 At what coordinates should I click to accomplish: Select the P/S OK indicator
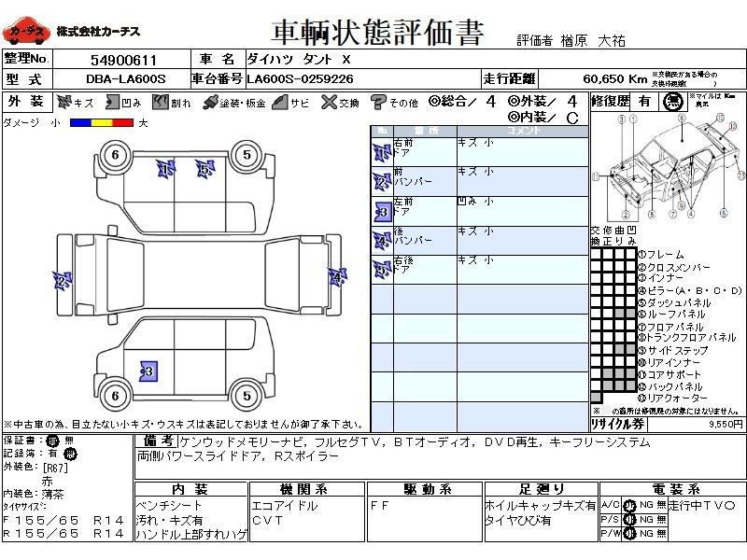click(x=629, y=519)
